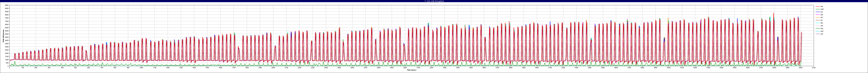868x73 pixels.
Task: Click the 5500 tick on the time axis
Action: pyautogui.click(x=735, y=68)
